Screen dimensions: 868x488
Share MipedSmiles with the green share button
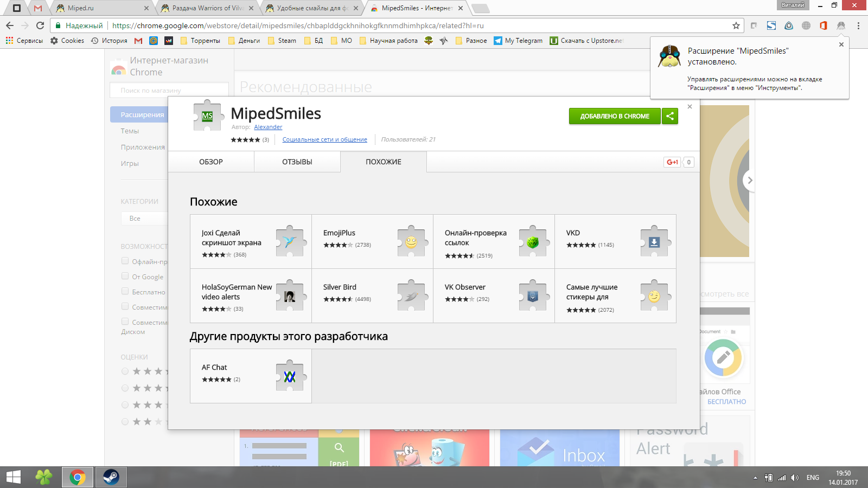[x=670, y=116]
